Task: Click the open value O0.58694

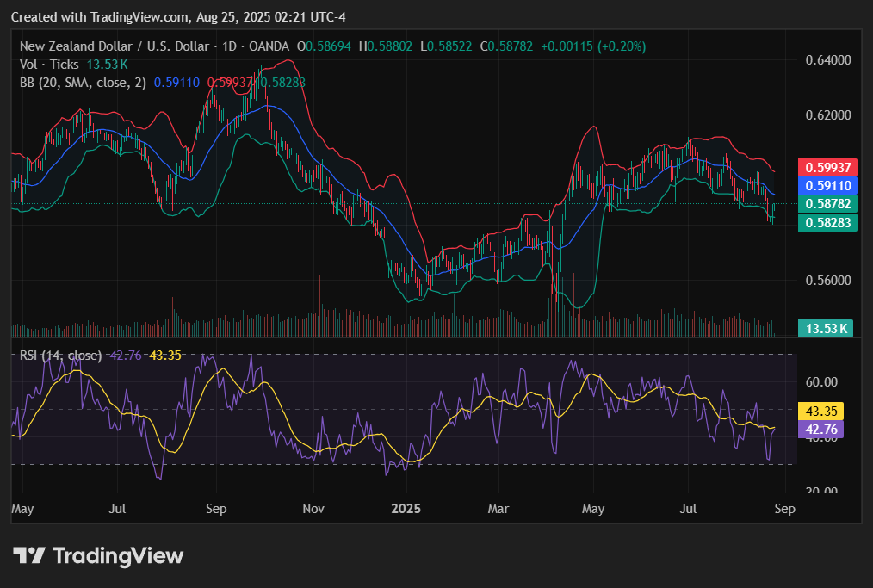Action: coord(324,46)
